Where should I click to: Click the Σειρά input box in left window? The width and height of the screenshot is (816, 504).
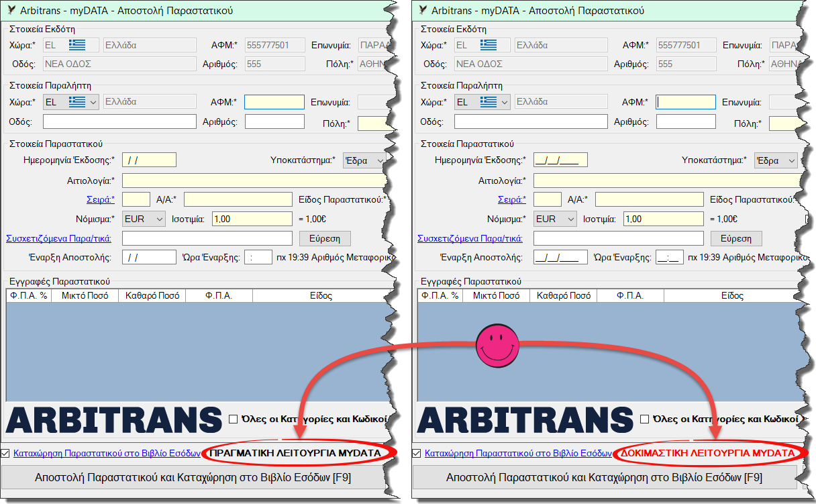(136, 199)
